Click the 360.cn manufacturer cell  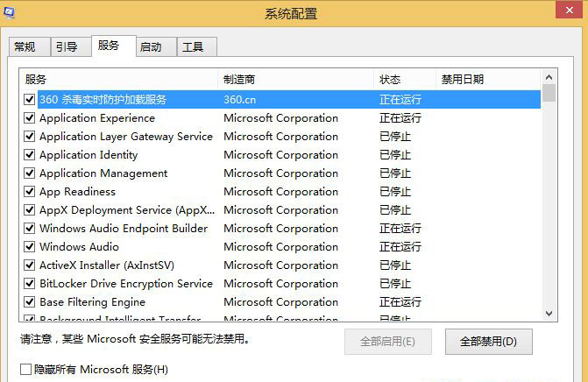coord(240,100)
